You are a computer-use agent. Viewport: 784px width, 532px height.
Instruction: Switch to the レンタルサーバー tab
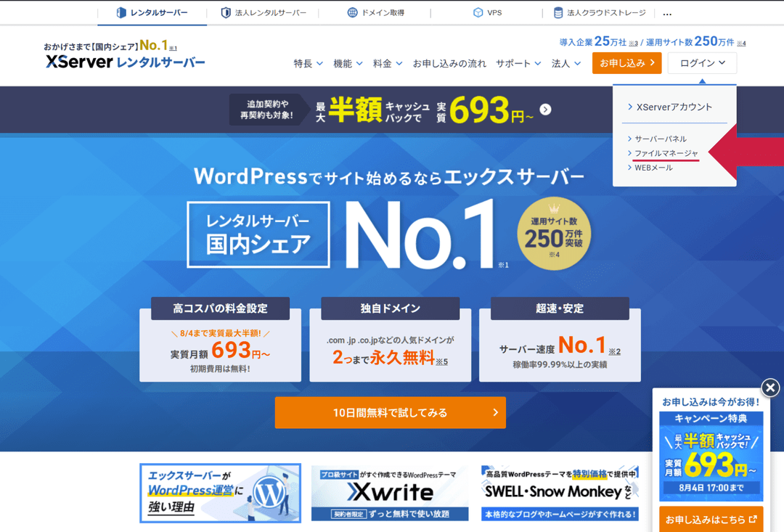tap(152, 12)
